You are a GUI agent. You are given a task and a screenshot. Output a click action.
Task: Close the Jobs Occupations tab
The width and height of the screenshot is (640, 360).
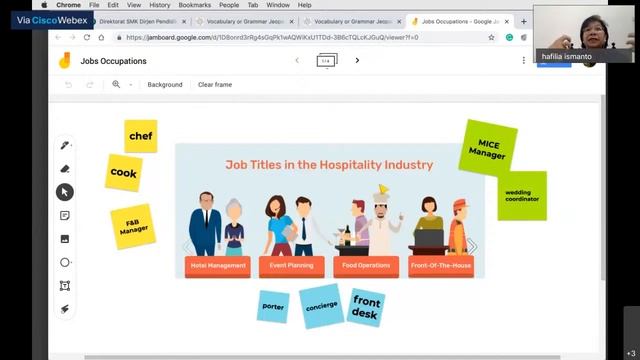[507, 22]
